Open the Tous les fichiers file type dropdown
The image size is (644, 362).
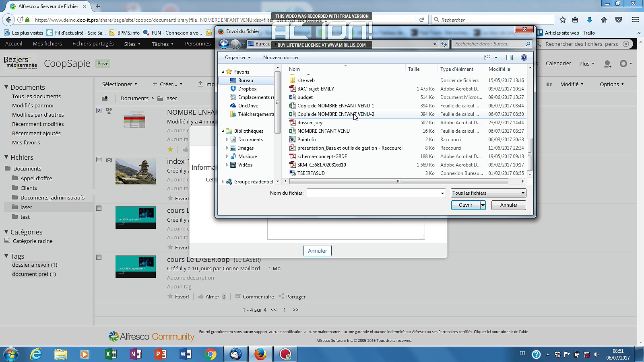pyautogui.click(x=488, y=193)
